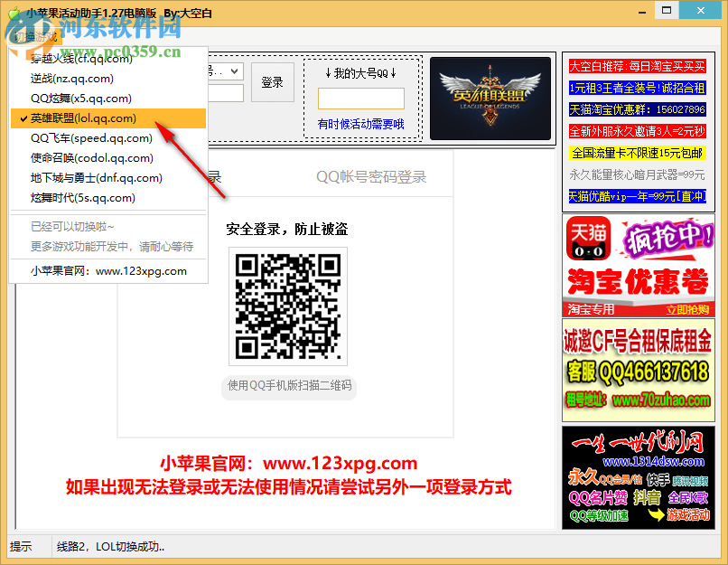The width and height of the screenshot is (728, 565).
Task: Click the 登录 button
Action: (x=273, y=82)
